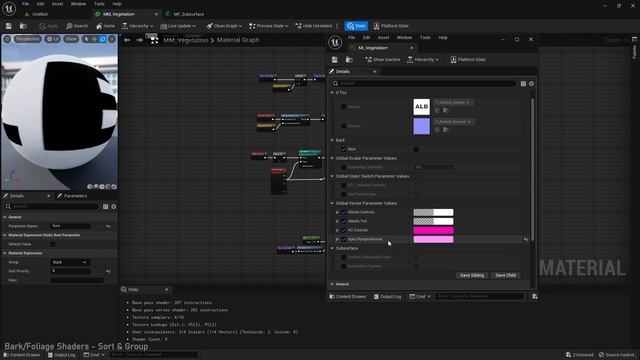The image size is (640, 360).
Task: Open the magenta AO Controls color swatch
Action: pos(433,230)
